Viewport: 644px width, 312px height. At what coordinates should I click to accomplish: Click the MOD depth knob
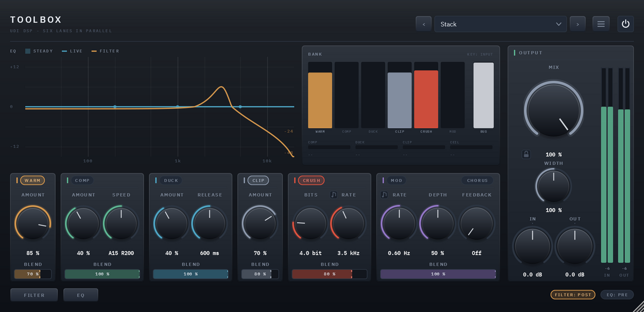pos(438,223)
